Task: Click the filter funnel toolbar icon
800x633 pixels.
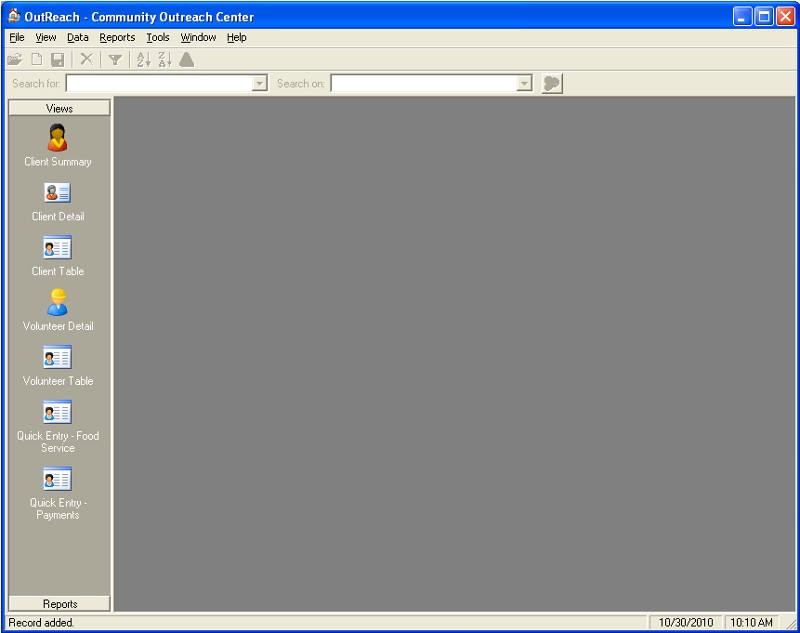Action: pos(115,60)
